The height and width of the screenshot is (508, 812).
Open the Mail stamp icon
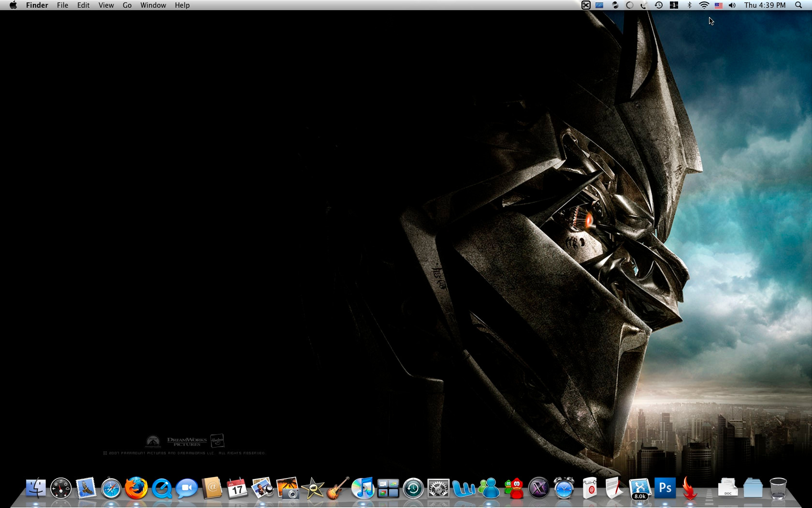click(x=86, y=488)
